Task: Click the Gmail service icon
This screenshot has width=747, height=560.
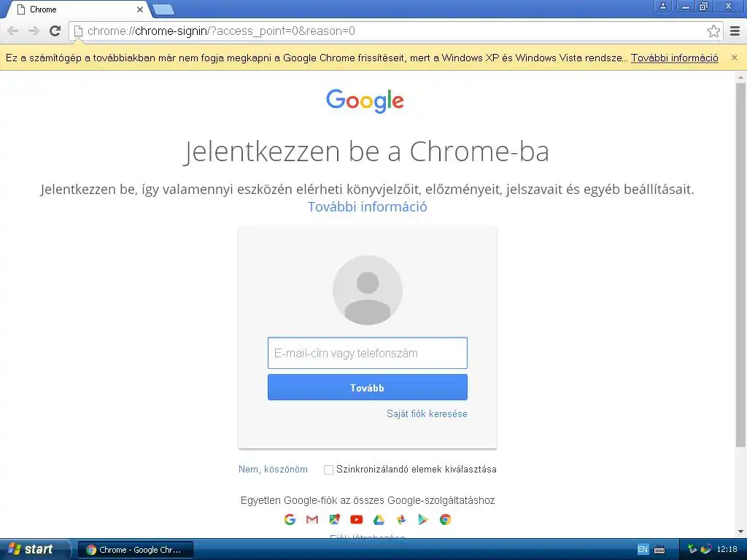Action: [x=312, y=519]
